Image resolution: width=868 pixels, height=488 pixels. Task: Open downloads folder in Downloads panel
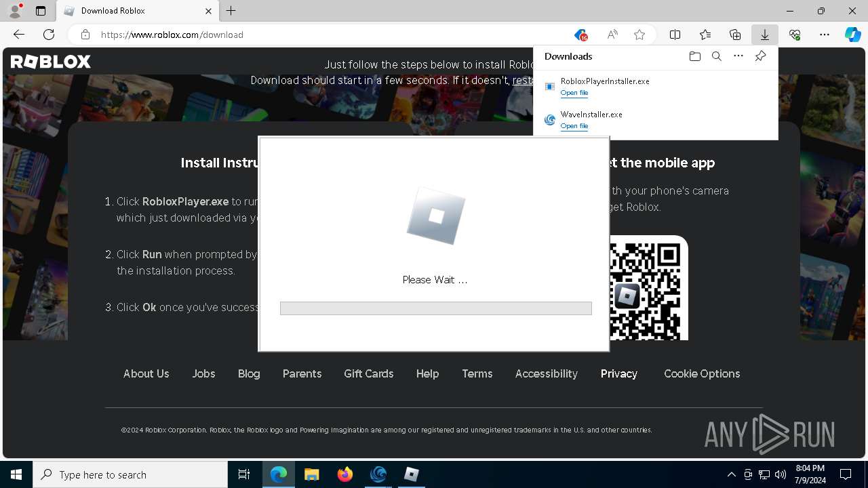pyautogui.click(x=694, y=56)
